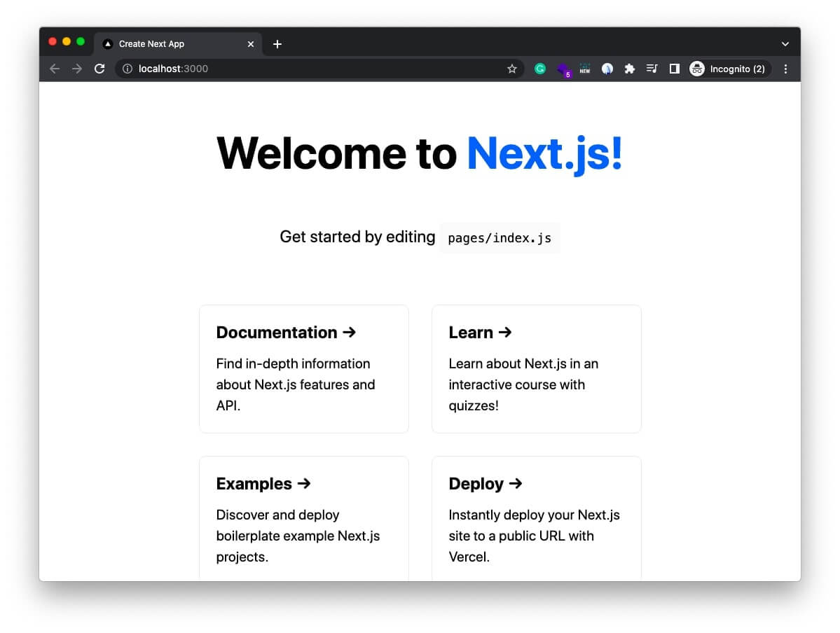Image resolution: width=840 pixels, height=633 pixels.
Task: Open the purple extension with badge 5
Action: [x=563, y=69]
